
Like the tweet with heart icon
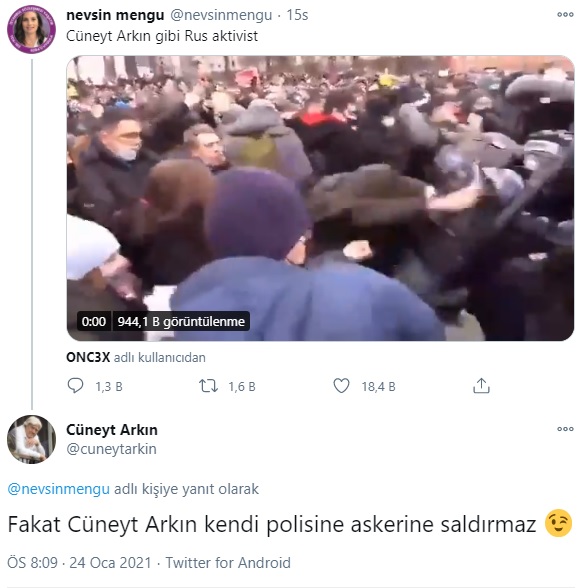341,386
